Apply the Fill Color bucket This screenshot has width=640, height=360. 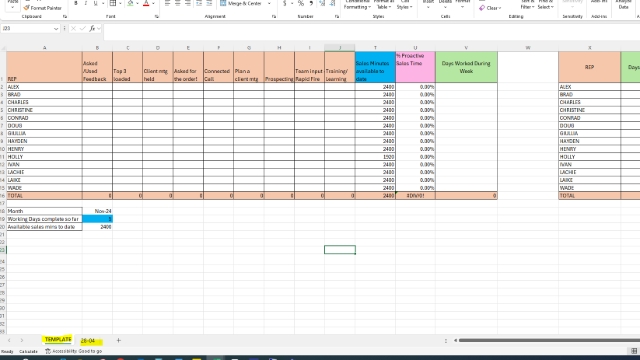point(130,3)
